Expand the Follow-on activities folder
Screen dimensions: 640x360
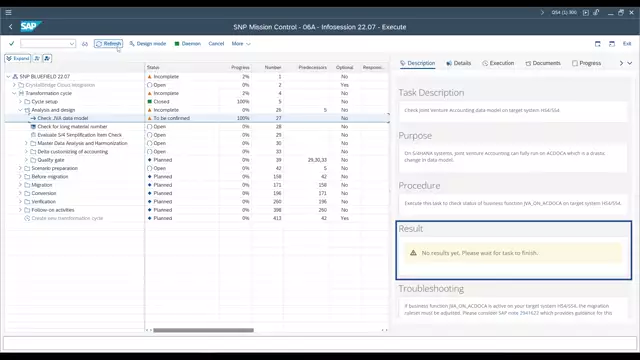tap(20, 210)
